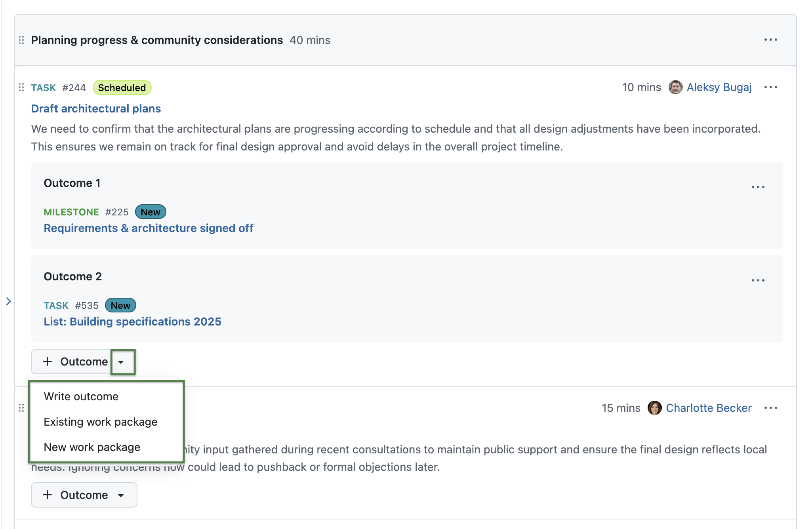Grab the drag handle beside task #244
Image resolution: width=812 pixels, height=529 pixels.
click(x=21, y=87)
